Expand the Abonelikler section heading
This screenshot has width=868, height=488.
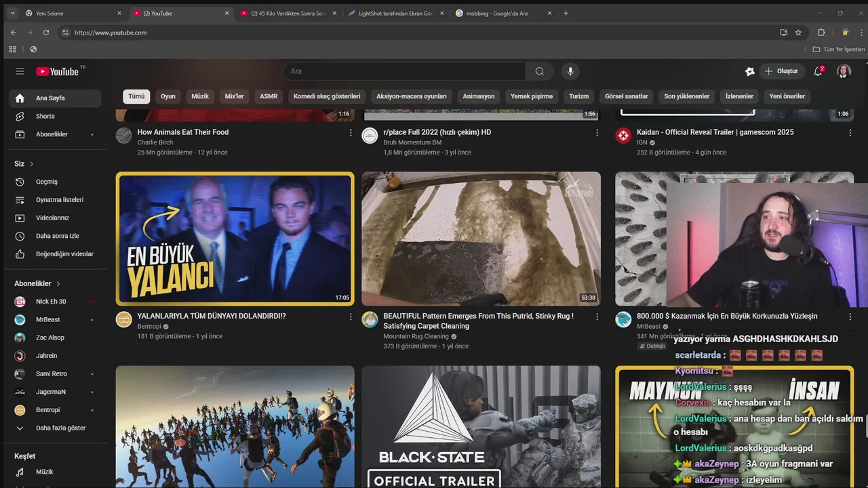(37, 283)
